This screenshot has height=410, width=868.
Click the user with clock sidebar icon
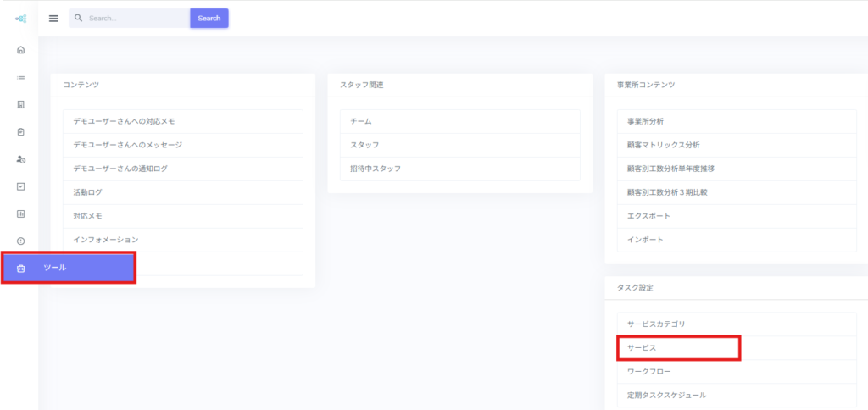(x=21, y=159)
